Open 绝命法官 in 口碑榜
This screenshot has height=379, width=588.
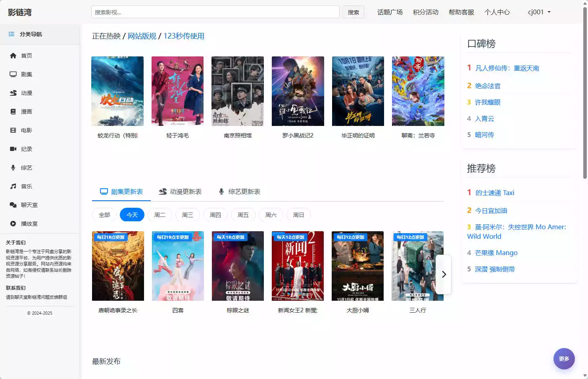(x=488, y=86)
